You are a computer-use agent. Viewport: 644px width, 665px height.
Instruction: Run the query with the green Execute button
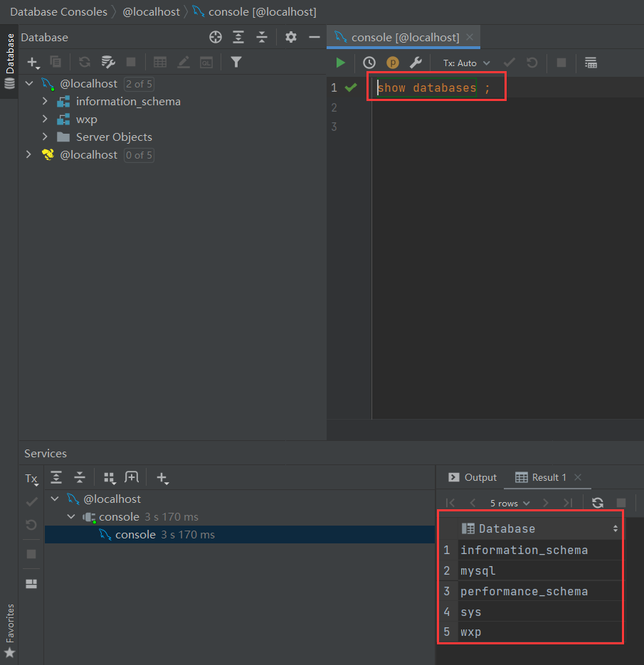tap(340, 63)
